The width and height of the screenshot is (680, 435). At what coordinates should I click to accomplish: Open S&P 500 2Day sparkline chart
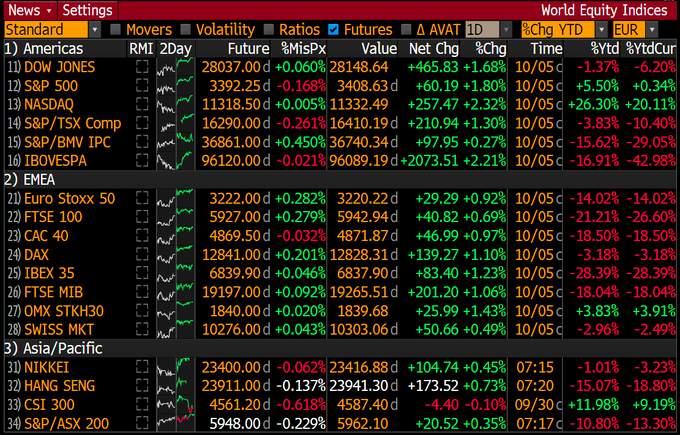tap(175, 86)
